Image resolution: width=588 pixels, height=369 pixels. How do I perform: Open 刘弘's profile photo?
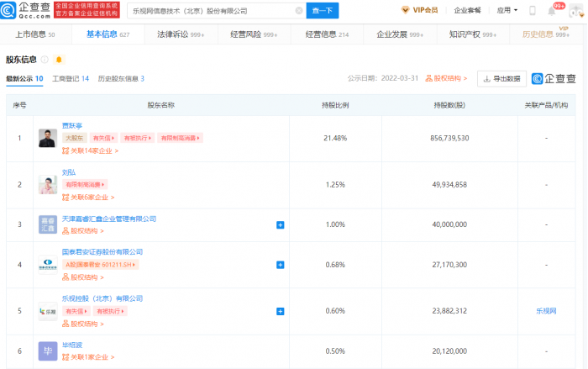[48, 185]
